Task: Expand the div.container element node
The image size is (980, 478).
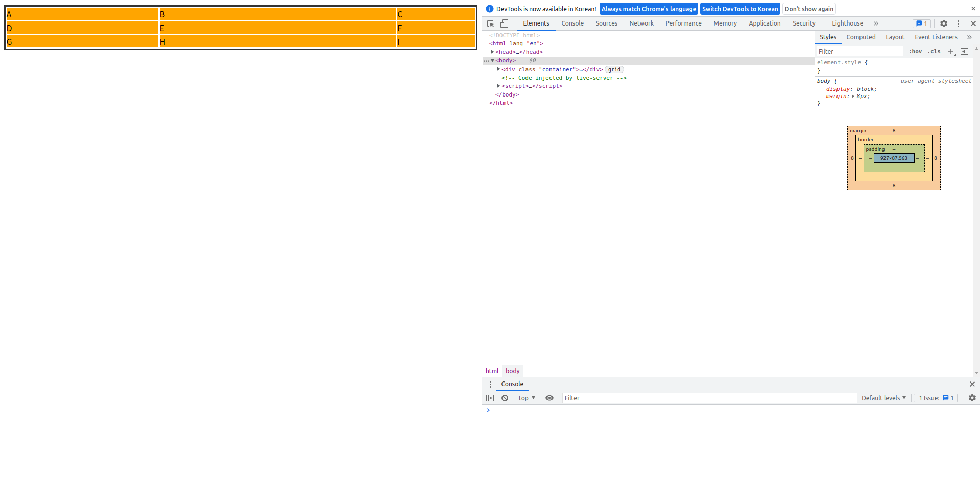Action: point(498,69)
